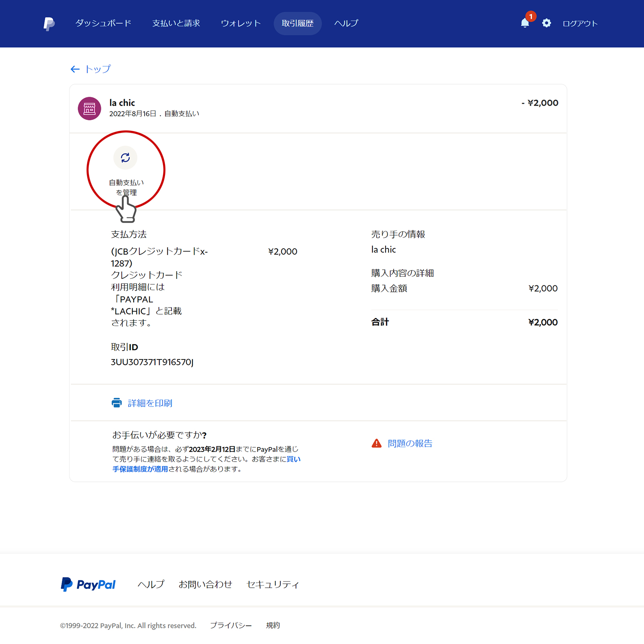644x644 pixels.
Task: Click the 売り手の情報 heading
Action: [x=398, y=234]
